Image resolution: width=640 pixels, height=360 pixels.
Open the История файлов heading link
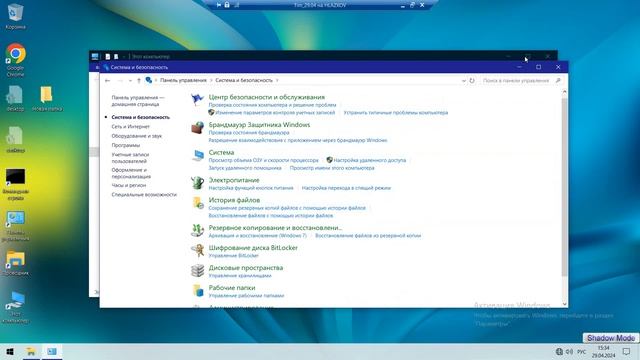coord(234,200)
